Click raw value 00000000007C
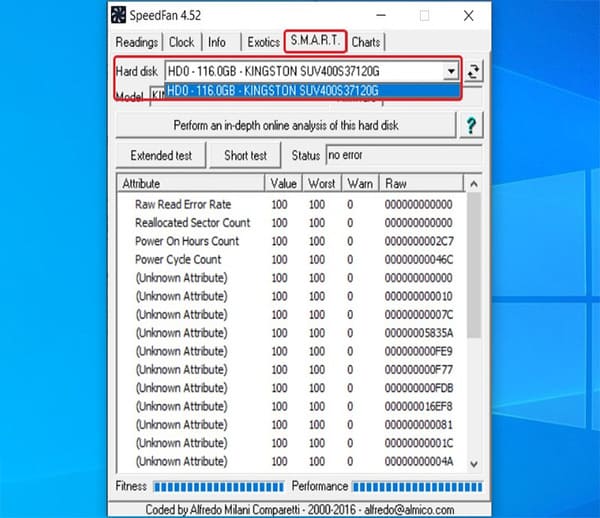The height and width of the screenshot is (518, 600). tap(419, 314)
